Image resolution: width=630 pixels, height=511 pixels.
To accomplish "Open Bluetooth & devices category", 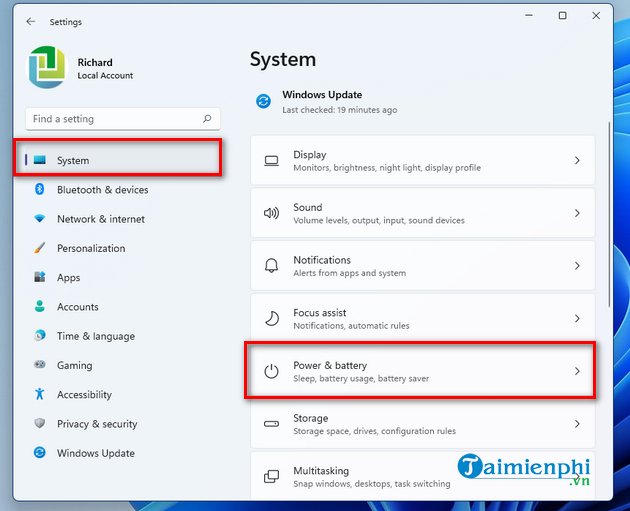I will tap(102, 190).
